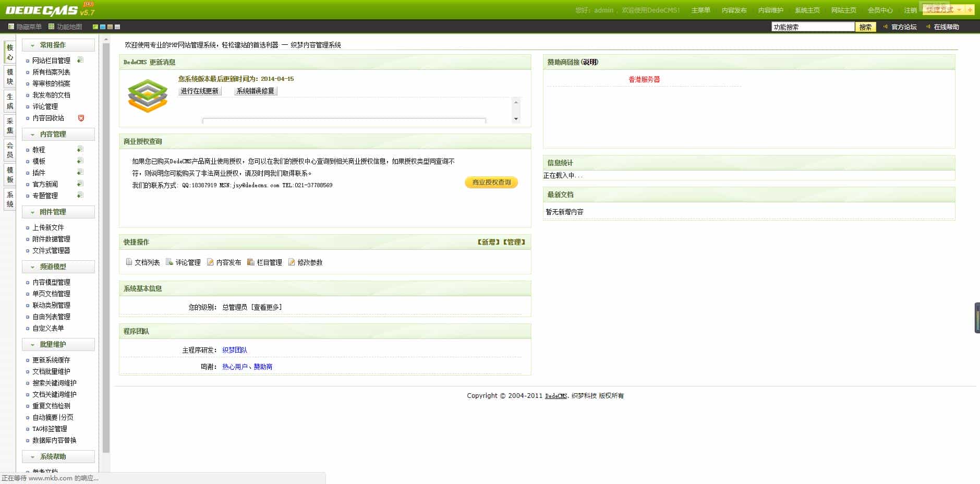The width and height of the screenshot is (980, 484).
Task: Click the add icon beside 专题管理
Action: point(80,195)
